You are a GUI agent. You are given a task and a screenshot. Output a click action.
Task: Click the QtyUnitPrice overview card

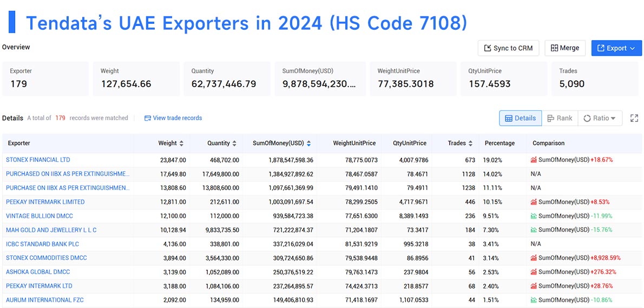click(x=504, y=78)
